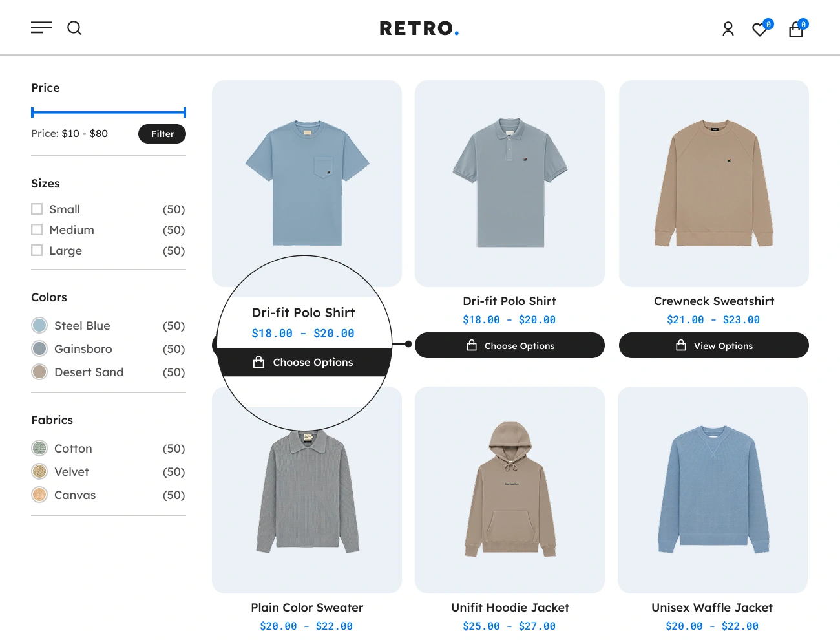This screenshot has width=840, height=640.
Task: Click the Large size label
Action: (65, 251)
